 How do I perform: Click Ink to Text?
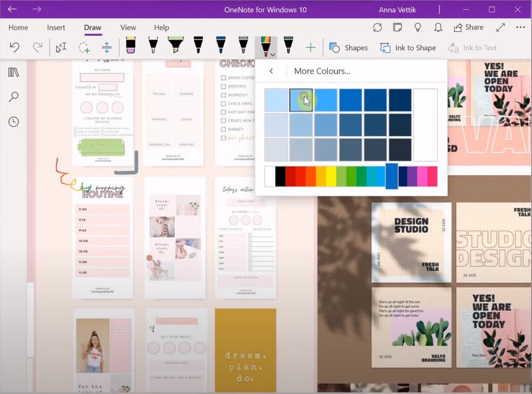pos(472,48)
